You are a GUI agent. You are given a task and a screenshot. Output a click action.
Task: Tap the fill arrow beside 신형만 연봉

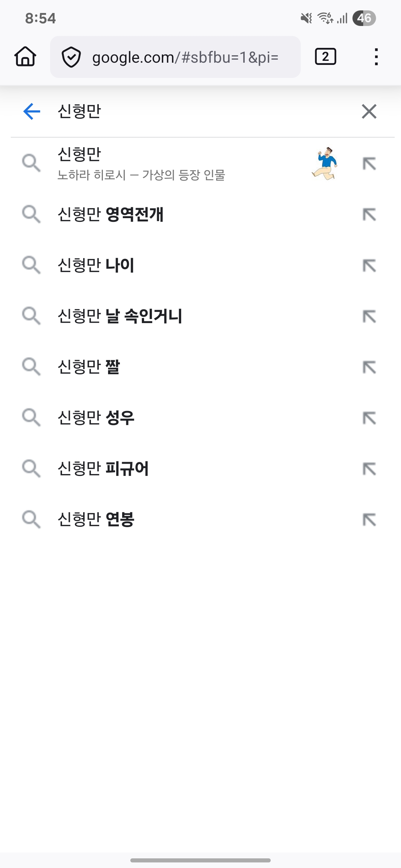(369, 520)
